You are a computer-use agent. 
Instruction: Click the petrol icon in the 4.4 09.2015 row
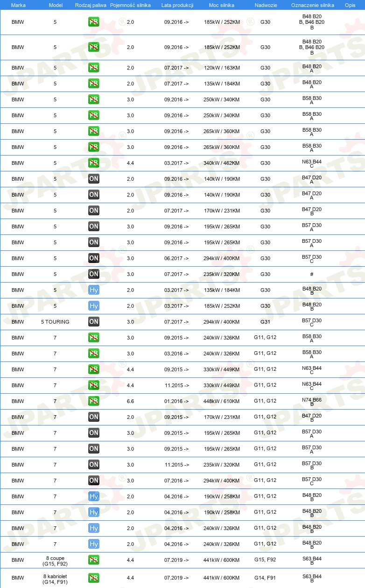[94, 369]
